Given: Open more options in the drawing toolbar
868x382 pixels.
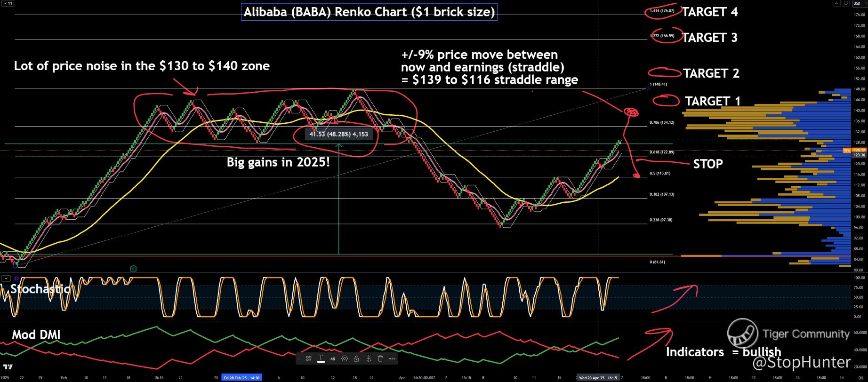Looking at the screenshot, I should coord(392,358).
